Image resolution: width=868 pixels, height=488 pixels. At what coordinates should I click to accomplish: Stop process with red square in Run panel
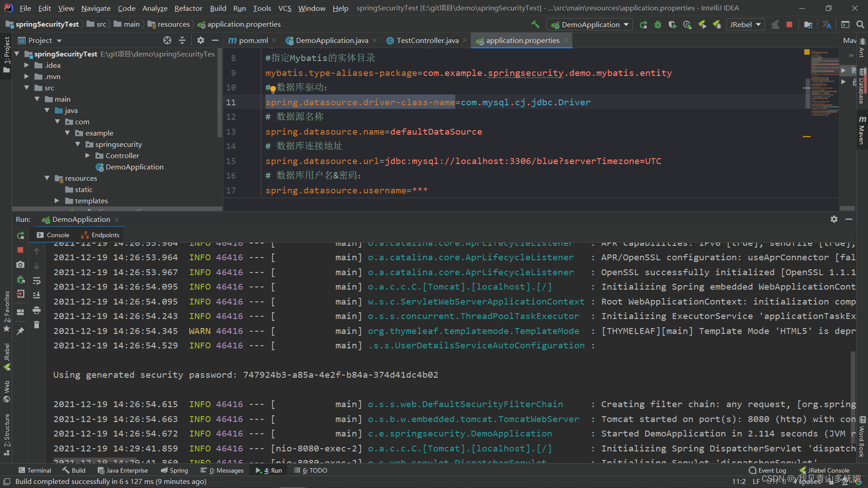point(20,250)
